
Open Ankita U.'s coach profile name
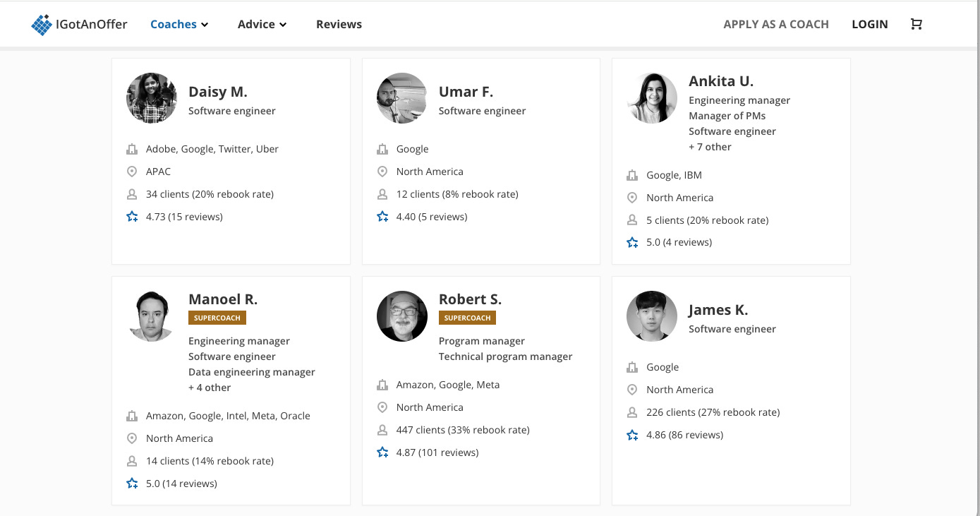[x=721, y=81]
